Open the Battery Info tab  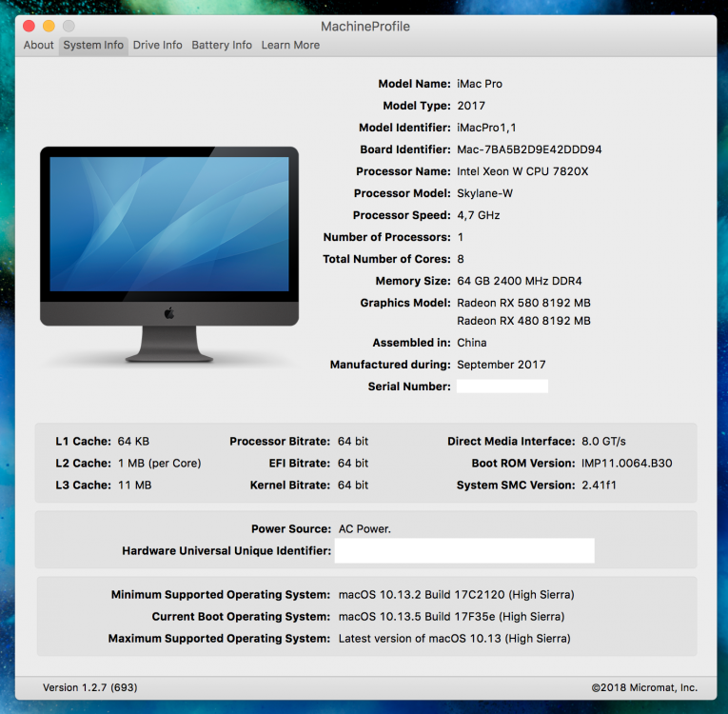tap(222, 45)
